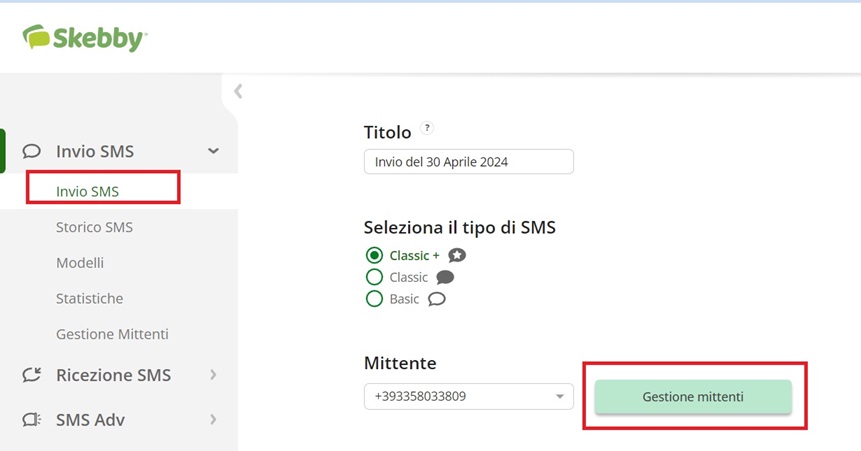Click the outline bubble icon beside Basic
Viewport: 861px width, 451px height.
click(x=437, y=299)
